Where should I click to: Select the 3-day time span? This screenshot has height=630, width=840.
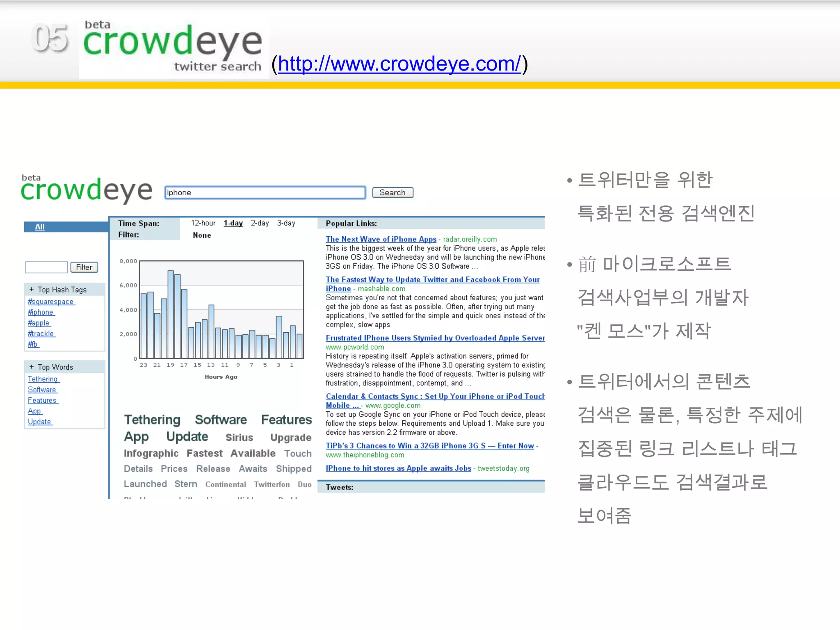286,223
